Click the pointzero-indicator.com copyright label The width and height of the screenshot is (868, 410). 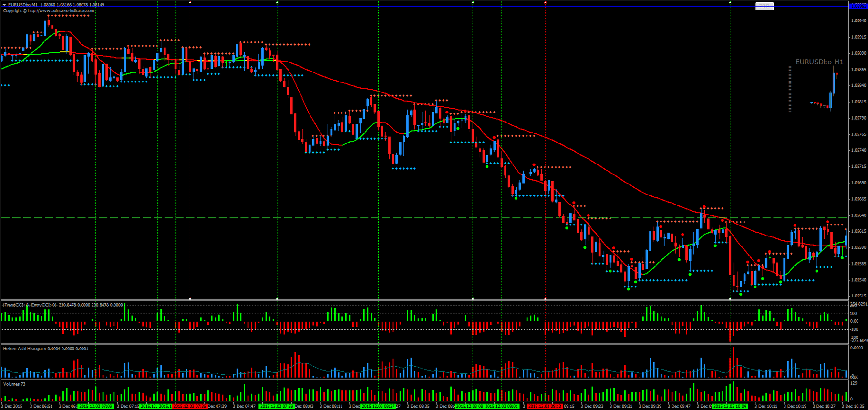(49, 10)
